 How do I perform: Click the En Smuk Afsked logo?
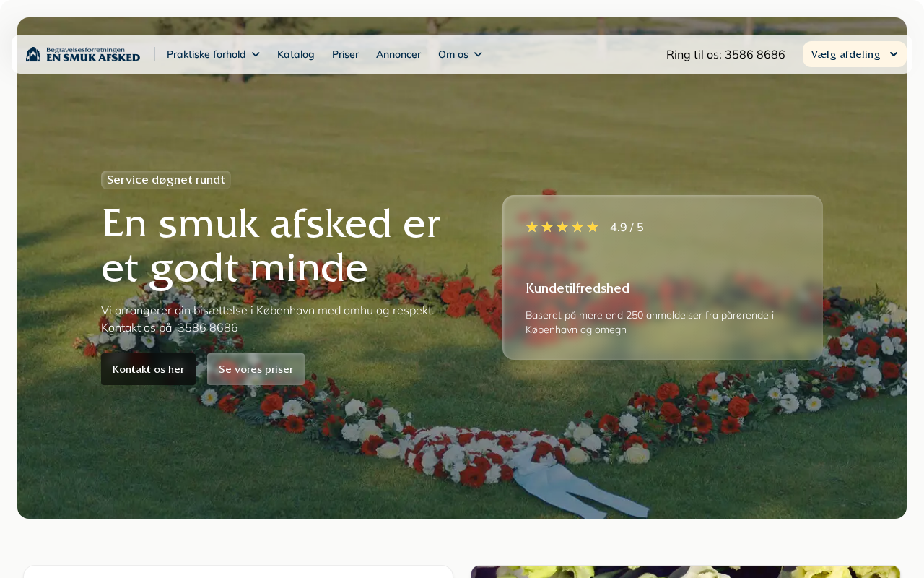(83, 54)
